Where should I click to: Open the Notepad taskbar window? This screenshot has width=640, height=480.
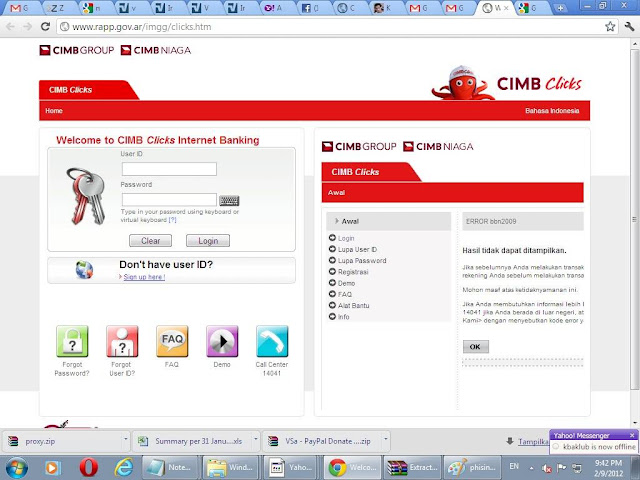pos(170,467)
